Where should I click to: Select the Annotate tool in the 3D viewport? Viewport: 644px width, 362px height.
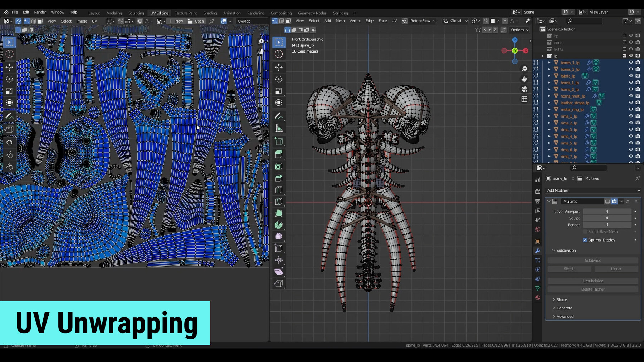click(279, 116)
